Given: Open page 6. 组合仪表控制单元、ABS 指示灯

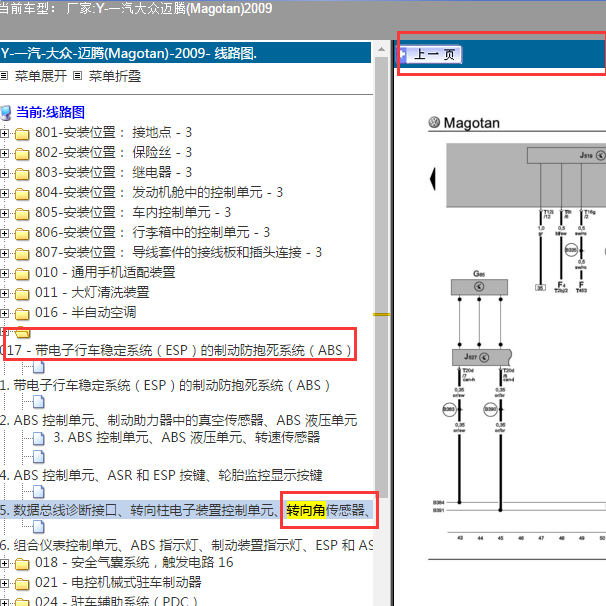Looking at the screenshot, I should [186, 545].
